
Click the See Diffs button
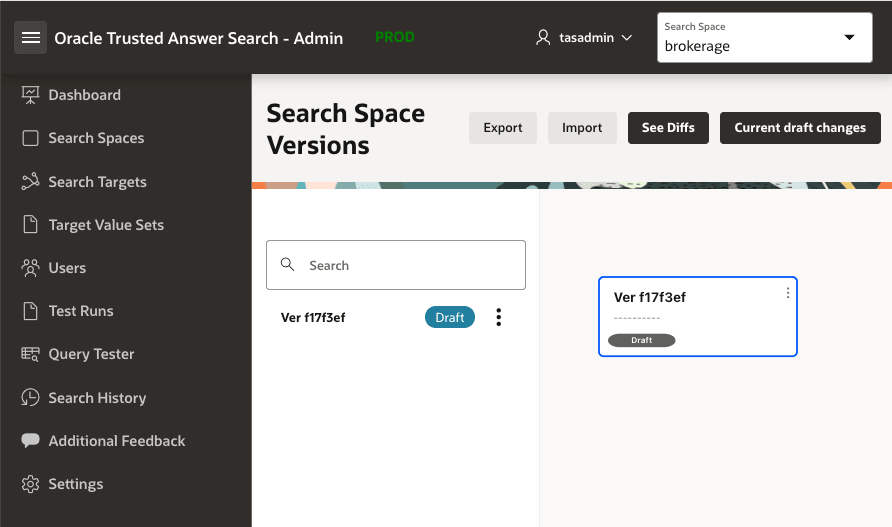(668, 128)
